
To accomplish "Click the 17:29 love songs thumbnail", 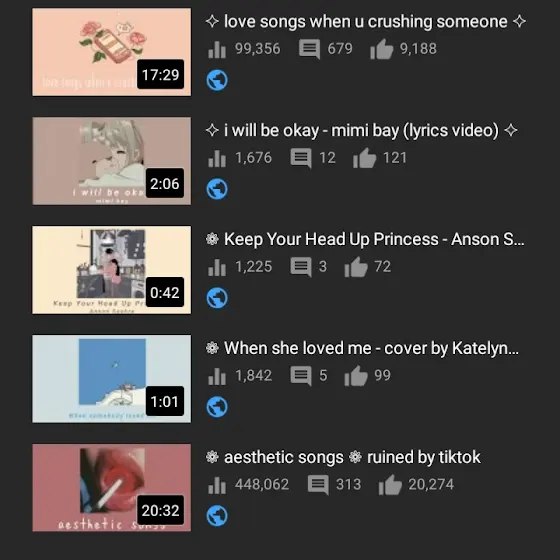I will pyautogui.click(x=111, y=52).
